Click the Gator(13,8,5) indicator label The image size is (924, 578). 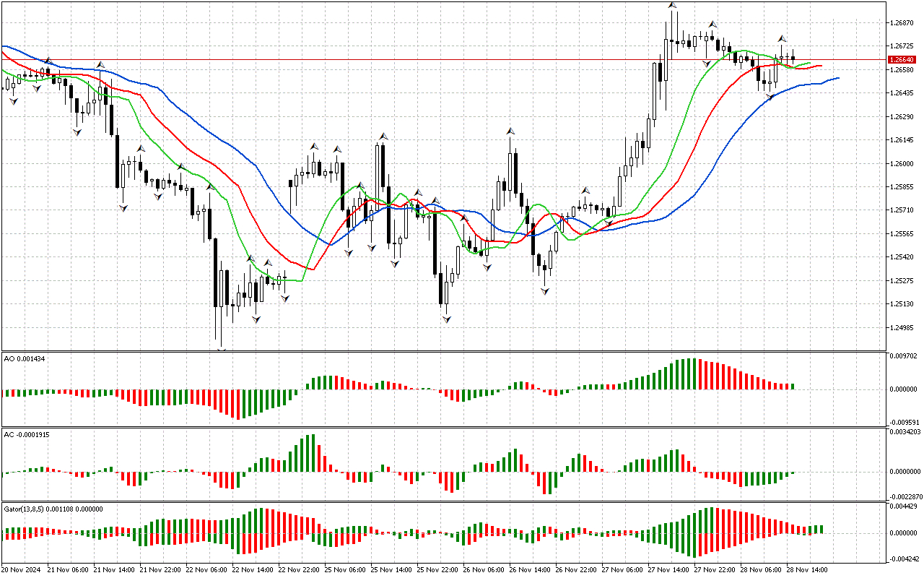click(x=53, y=509)
